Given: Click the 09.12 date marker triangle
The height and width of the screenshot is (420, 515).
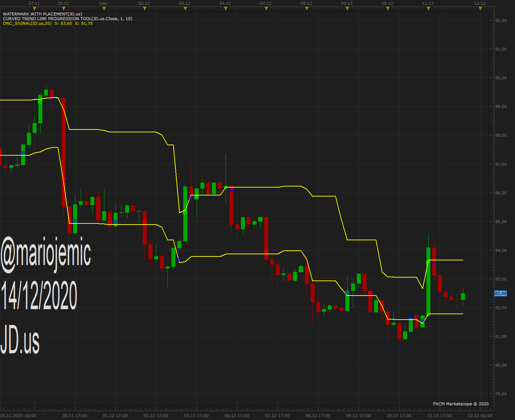Looking at the screenshot, I should click(x=347, y=9).
